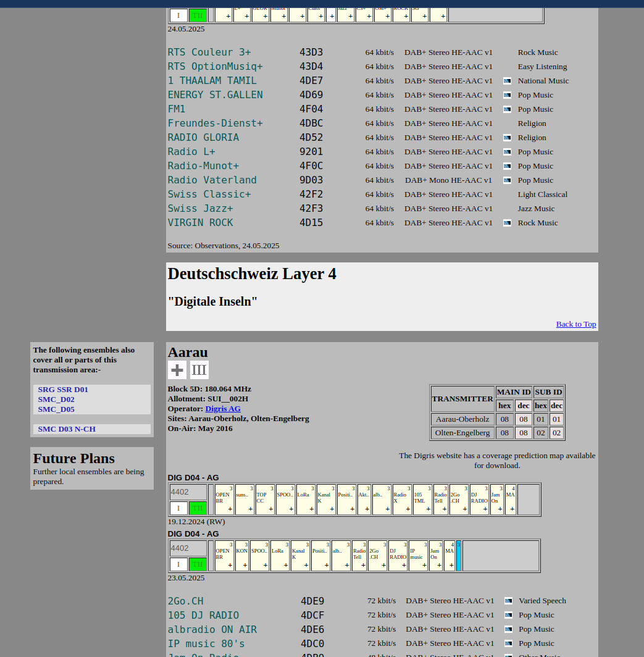Click the Future Plans heading
644x657 pixels.
click(73, 458)
